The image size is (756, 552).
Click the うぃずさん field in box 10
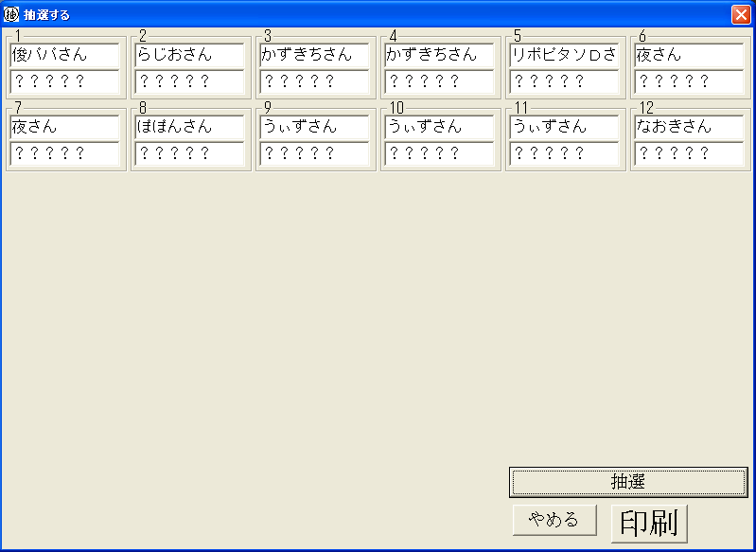pos(439,128)
